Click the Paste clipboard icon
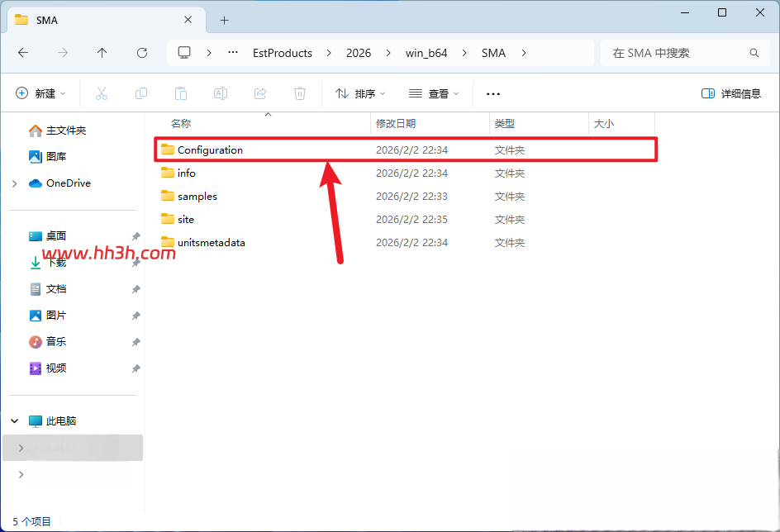 [181, 93]
